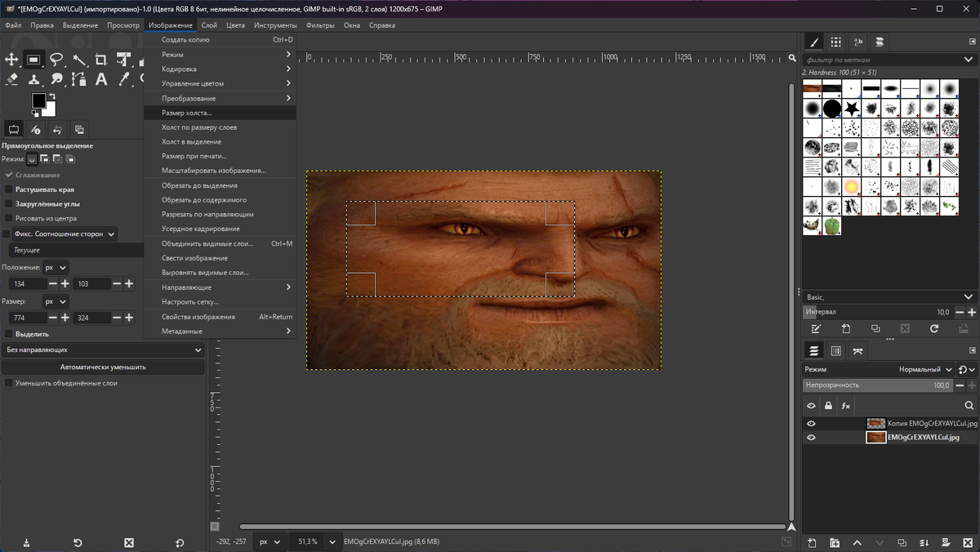980x552 pixels.
Task: Hide the Копия EMOgCrEXYAYLCul.jpg layer
Action: (x=811, y=424)
